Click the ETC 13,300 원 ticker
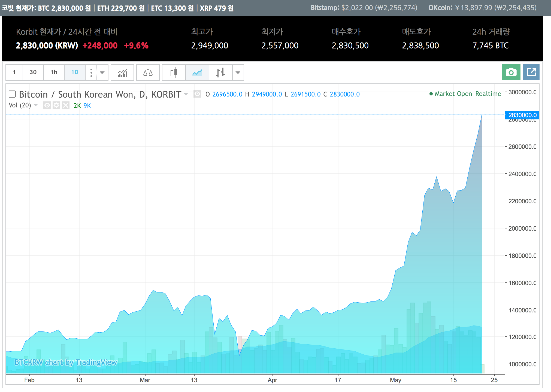The image size is (551, 392). pos(172,8)
